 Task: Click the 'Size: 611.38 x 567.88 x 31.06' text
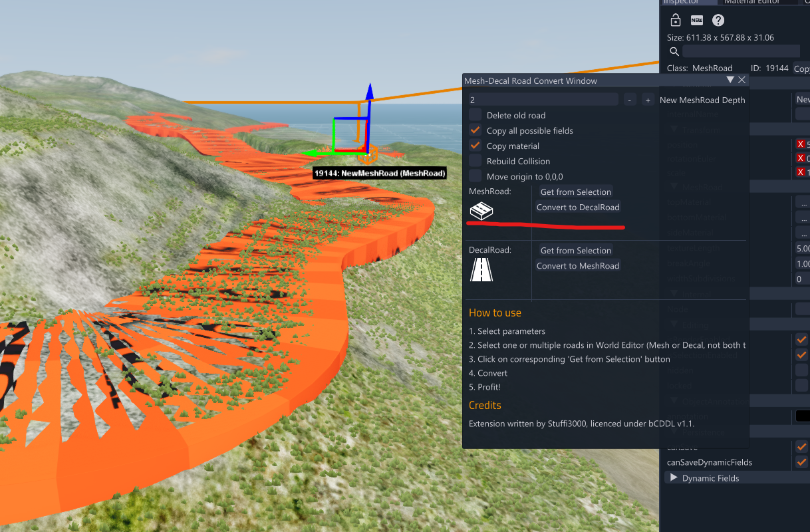[x=720, y=38]
